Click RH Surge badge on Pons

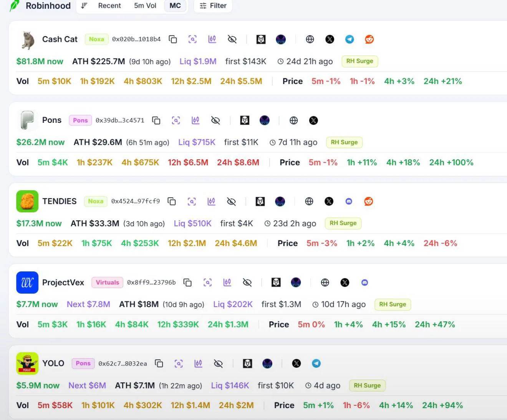click(344, 142)
